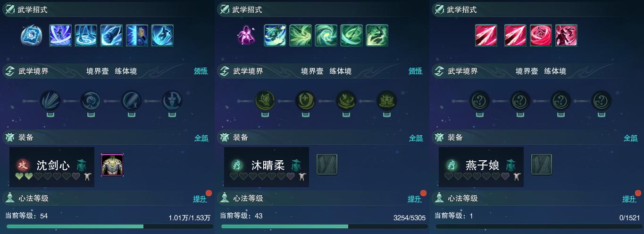Select 沈剑心's wave-kick skill icon

[162, 35]
